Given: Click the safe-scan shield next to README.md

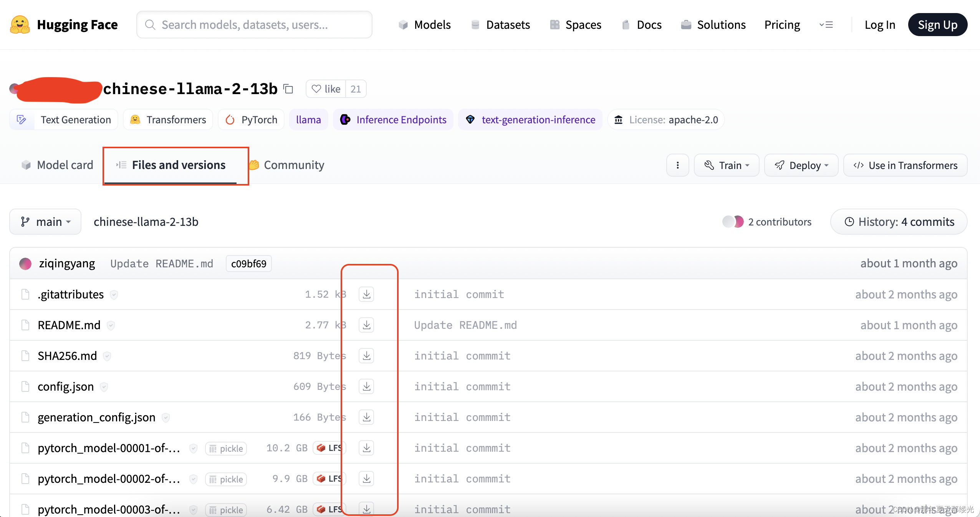Looking at the screenshot, I should point(111,325).
